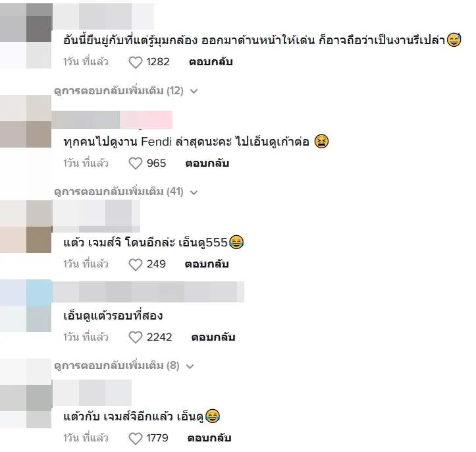Expand the 12 more replies
This screenshot has height=452, width=476.
pyautogui.click(x=119, y=91)
